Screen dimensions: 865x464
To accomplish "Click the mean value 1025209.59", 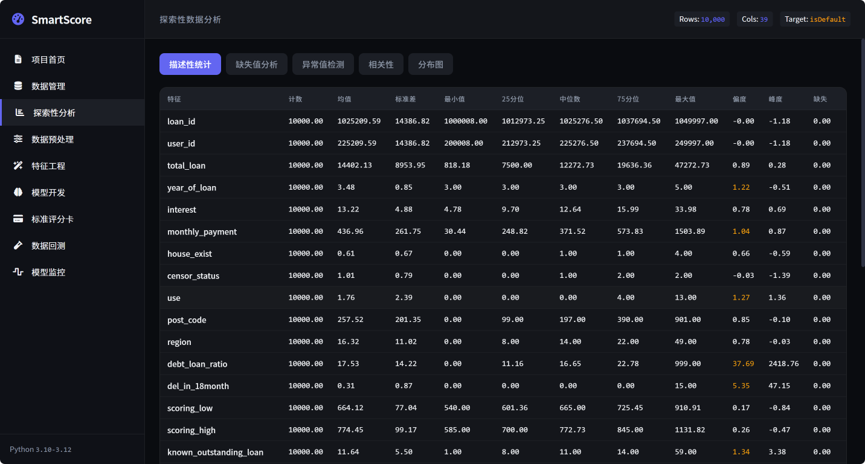I will [359, 121].
